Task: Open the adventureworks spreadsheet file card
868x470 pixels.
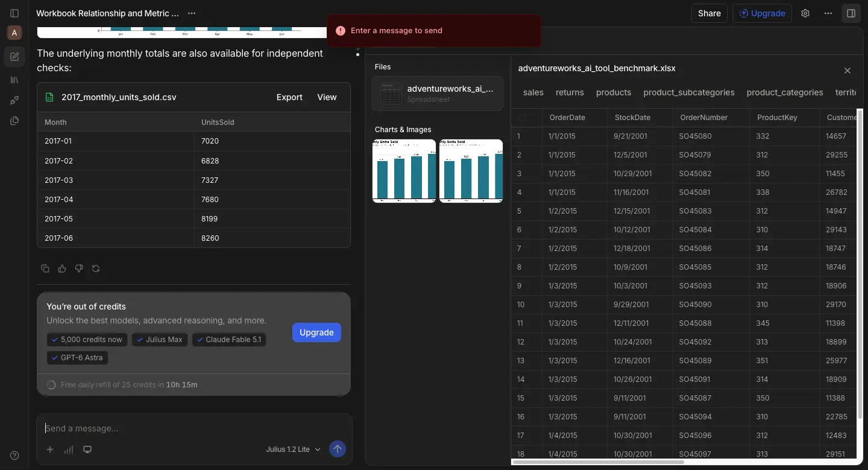Action: point(438,94)
